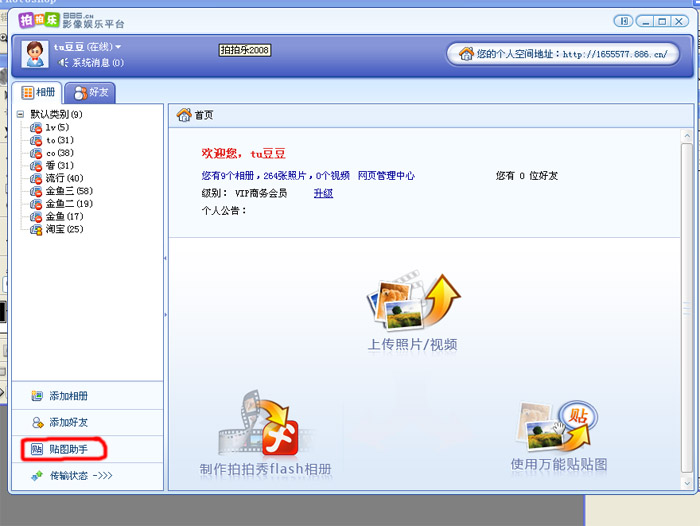Click the 制作拍拍秀flash相册 label
Image resolution: width=700 pixels, height=526 pixels.
click(x=266, y=469)
